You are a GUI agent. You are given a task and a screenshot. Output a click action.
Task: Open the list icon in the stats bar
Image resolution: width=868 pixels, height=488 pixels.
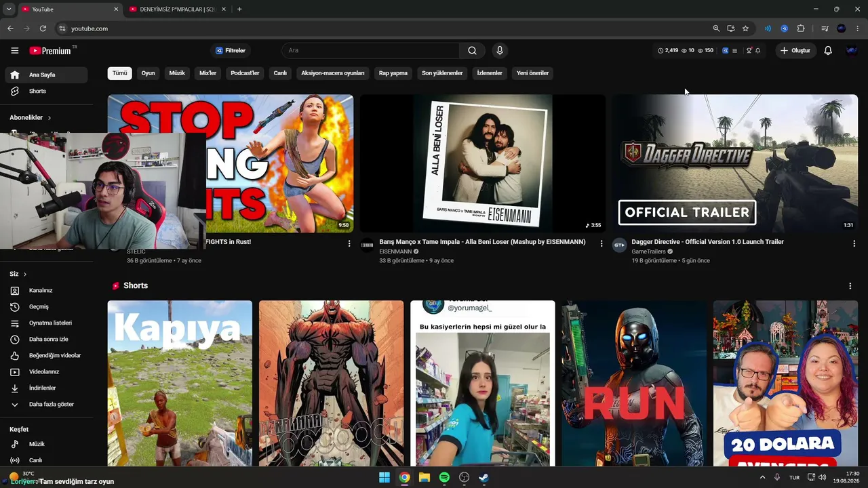point(734,51)
